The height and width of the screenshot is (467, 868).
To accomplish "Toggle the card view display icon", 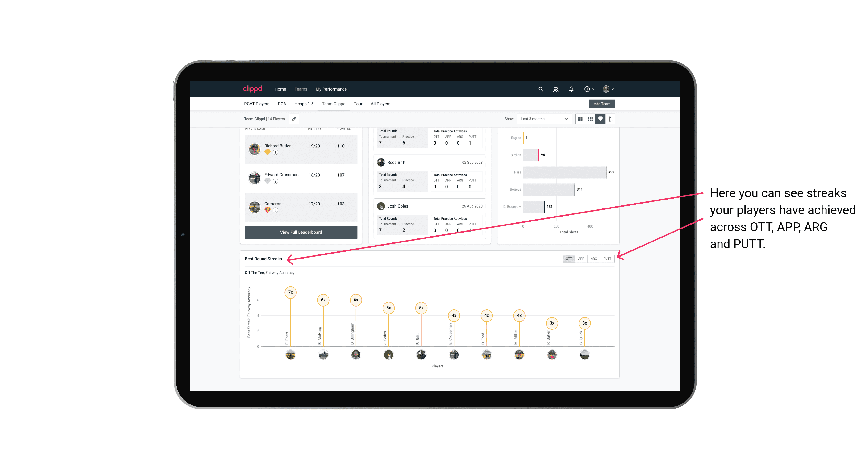I will tap(580, 119).
